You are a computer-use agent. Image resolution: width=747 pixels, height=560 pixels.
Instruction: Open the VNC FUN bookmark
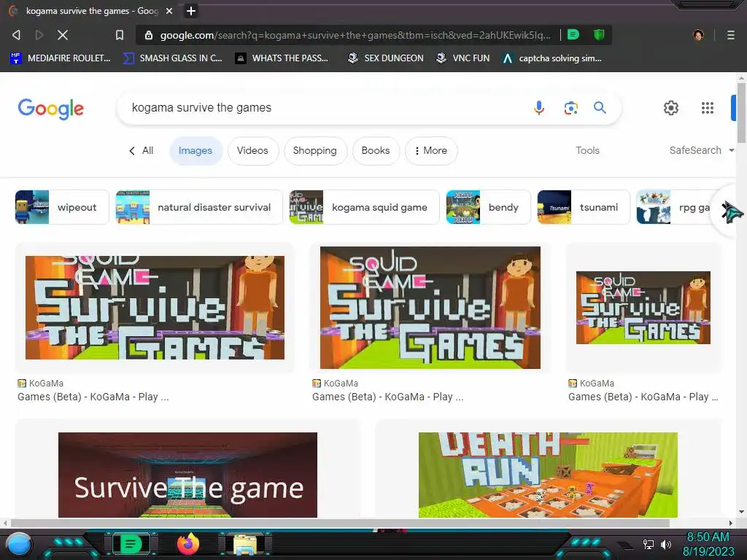[463, 58]
